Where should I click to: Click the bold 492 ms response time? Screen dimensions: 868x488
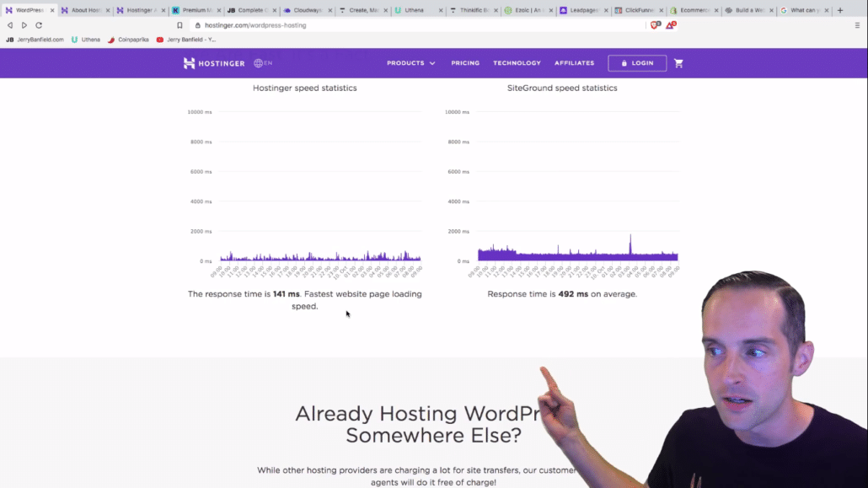click(573, 294)
